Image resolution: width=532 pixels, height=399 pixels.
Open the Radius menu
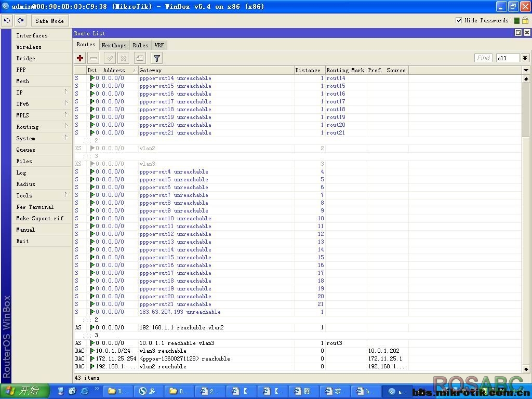42,184
